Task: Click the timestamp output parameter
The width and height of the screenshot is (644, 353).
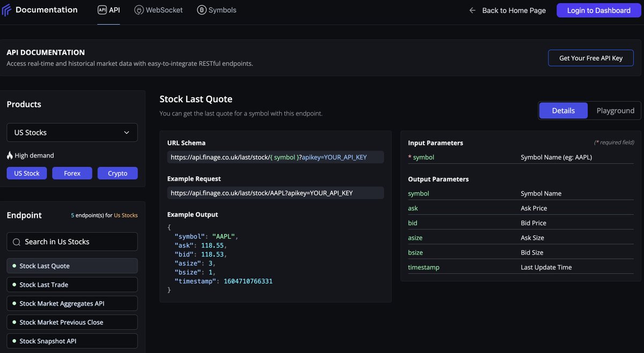Action: pyautogui.click(x=423, y=267)
